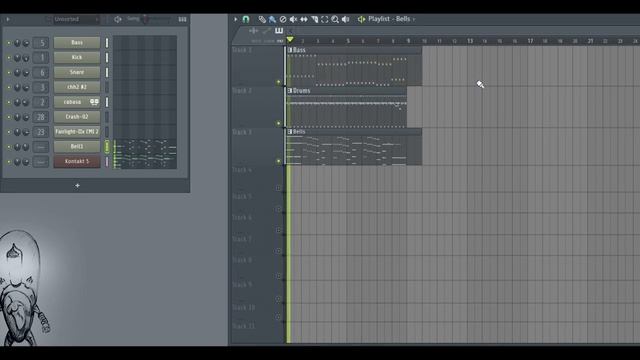The image size is (640, 360).
Task: Mute the Kontakt 5 channel LED
Action: pyautogui.click(x=9, y=162)
